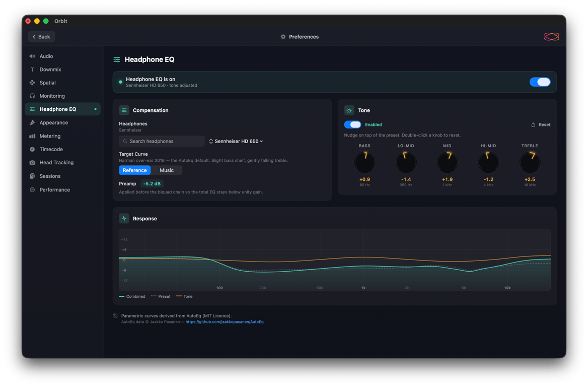Viewport: 588px width, 387px height.
Task: Adjust the Treble knob in the Tone panel
Action: pos(530,161)
